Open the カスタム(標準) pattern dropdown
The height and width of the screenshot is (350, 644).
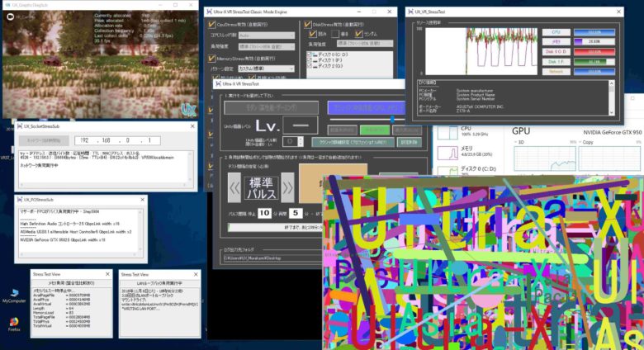tap(267, 69)
